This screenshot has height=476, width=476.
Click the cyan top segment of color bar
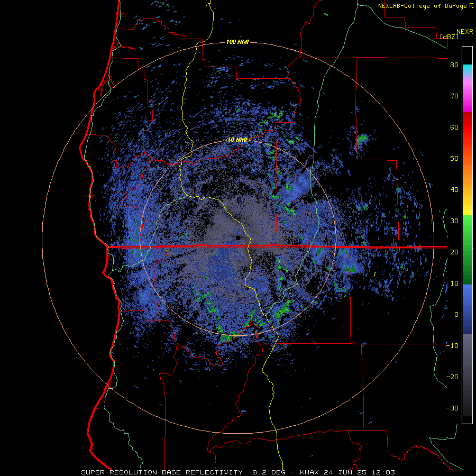click(467, 70)
